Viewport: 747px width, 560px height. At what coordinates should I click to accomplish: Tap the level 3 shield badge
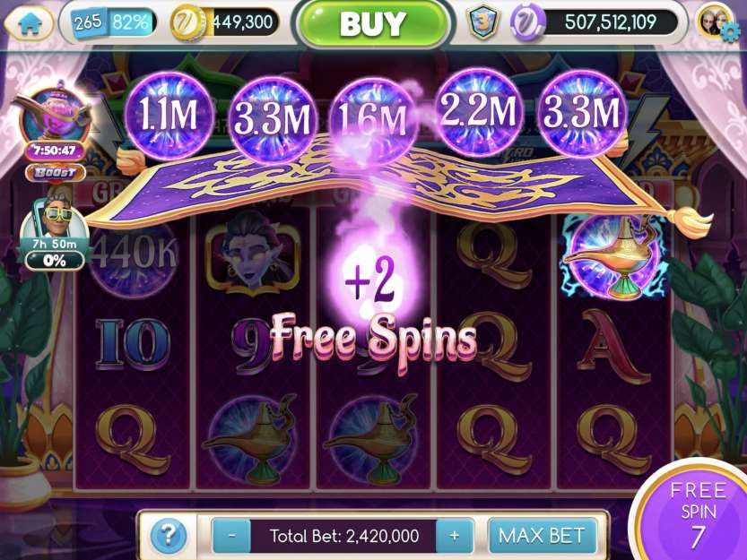[x=483, y=22]
